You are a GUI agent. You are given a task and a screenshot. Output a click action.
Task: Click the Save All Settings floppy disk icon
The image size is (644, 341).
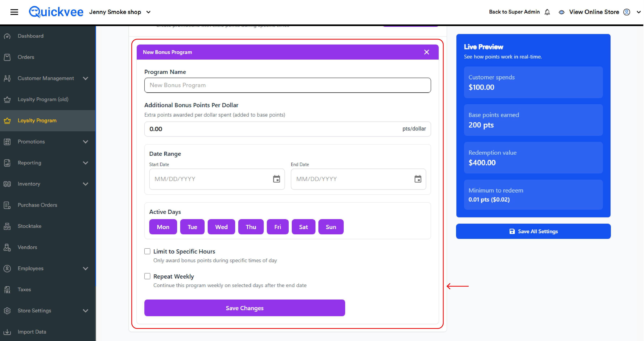[x=512, y=231]
